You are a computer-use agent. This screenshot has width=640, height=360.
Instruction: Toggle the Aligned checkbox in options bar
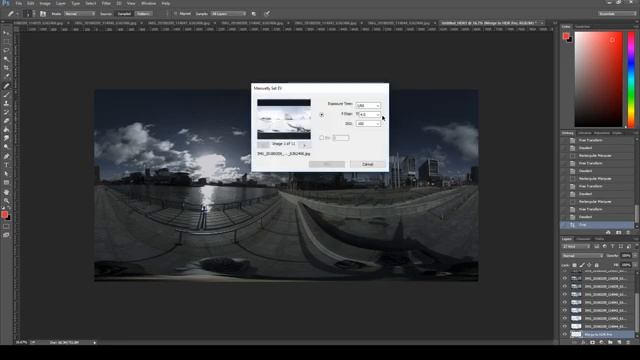(x=176, y=13)
